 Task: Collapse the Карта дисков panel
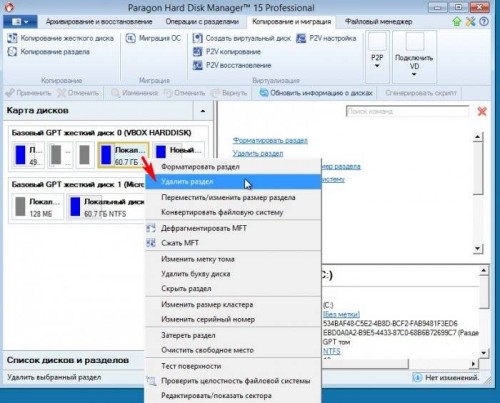pos(203,111)
